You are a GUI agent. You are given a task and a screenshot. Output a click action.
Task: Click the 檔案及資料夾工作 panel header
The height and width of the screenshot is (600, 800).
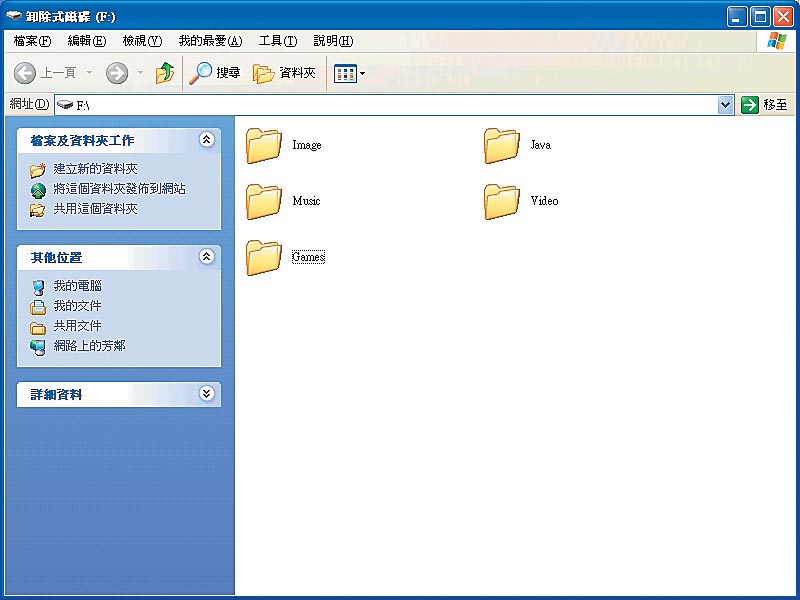coord(119,140)
